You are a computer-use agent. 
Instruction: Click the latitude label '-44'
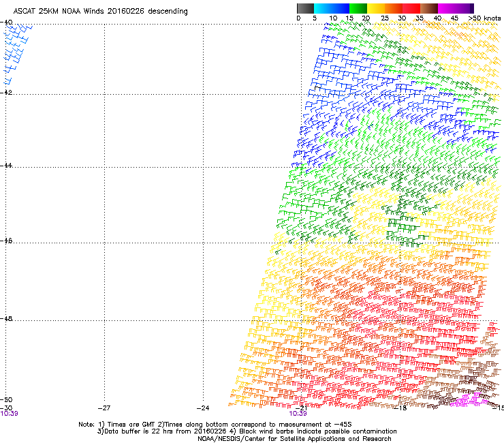[x=6, y=165]
